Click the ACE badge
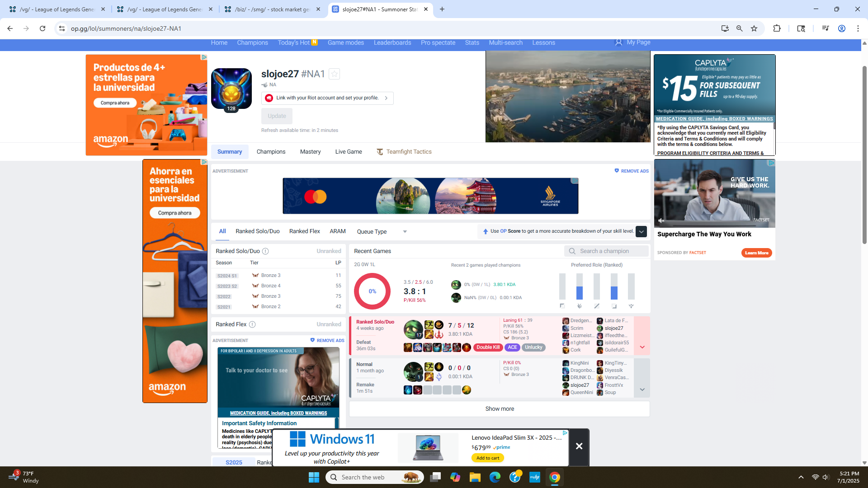868x488 pixels. click(512, 347)
